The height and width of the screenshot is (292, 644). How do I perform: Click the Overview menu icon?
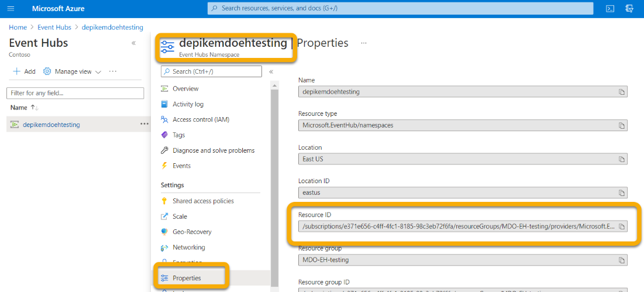click(x=165, y=89)
